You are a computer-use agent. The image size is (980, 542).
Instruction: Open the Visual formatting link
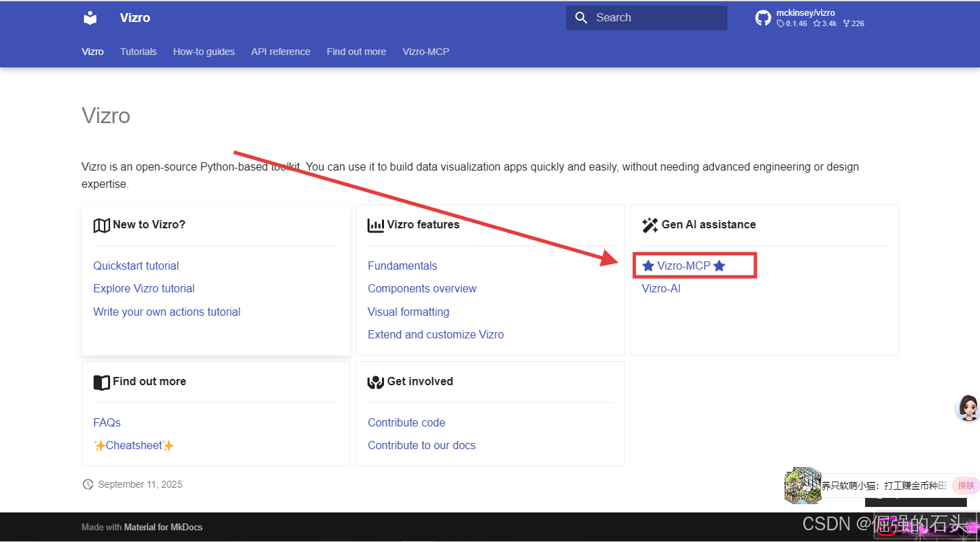[409, 312]
